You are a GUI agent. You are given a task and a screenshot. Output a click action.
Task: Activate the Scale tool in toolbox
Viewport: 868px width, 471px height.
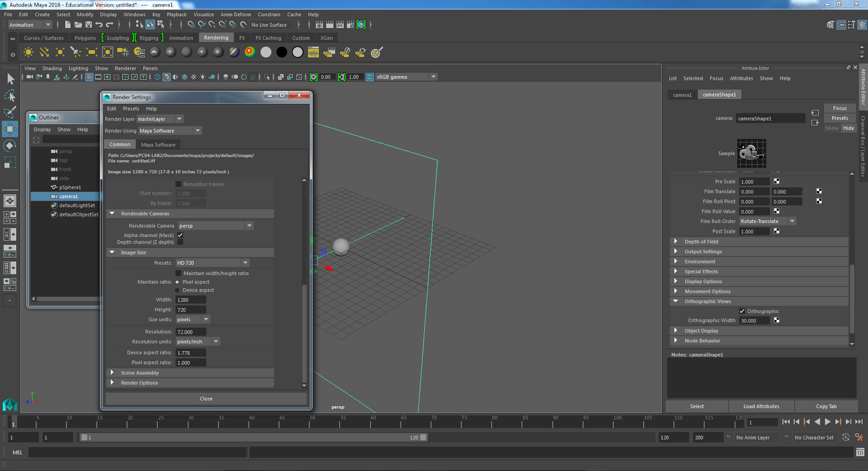[x=10, y=162]
